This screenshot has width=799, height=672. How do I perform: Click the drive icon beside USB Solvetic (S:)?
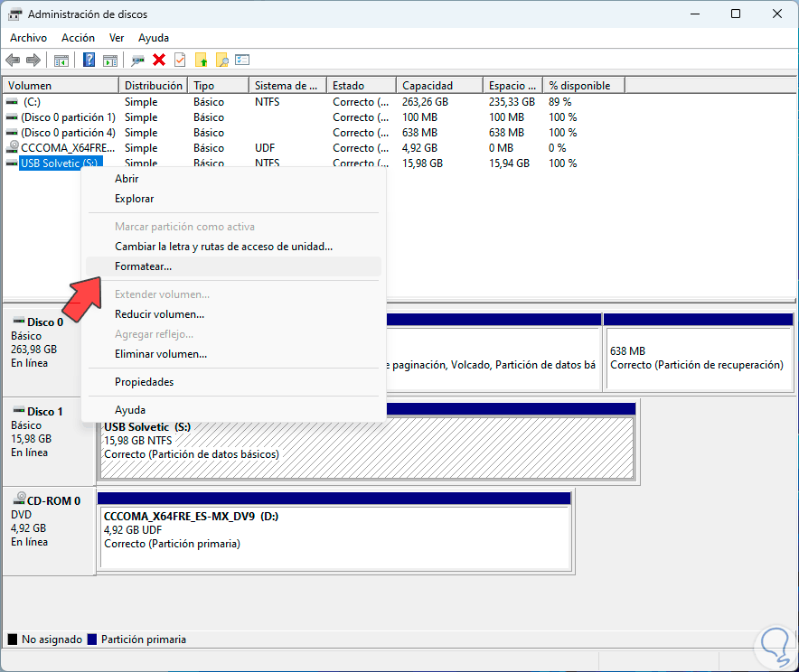click(12, 163)
